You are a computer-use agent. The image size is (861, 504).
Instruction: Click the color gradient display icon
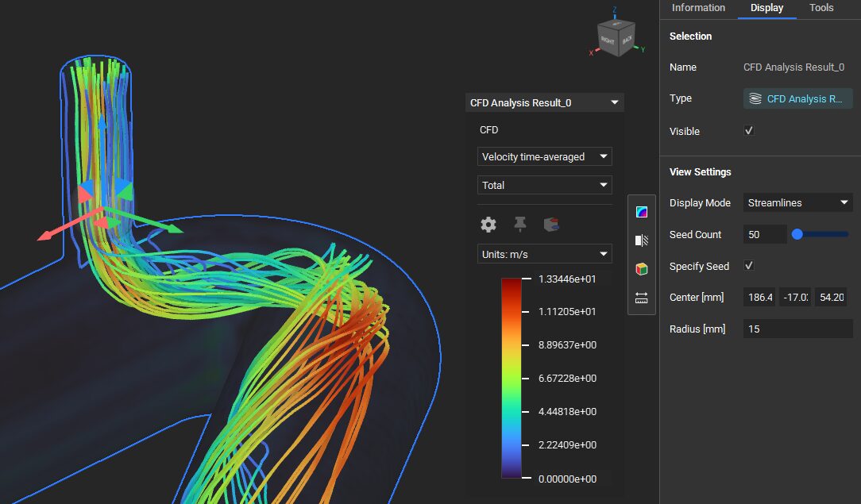tap(642, 212)
